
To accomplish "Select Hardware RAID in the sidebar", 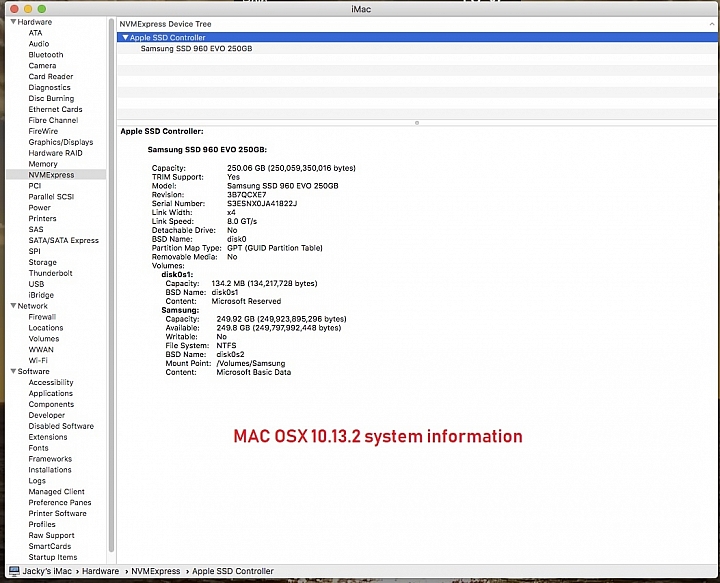I will coord(55,153).
